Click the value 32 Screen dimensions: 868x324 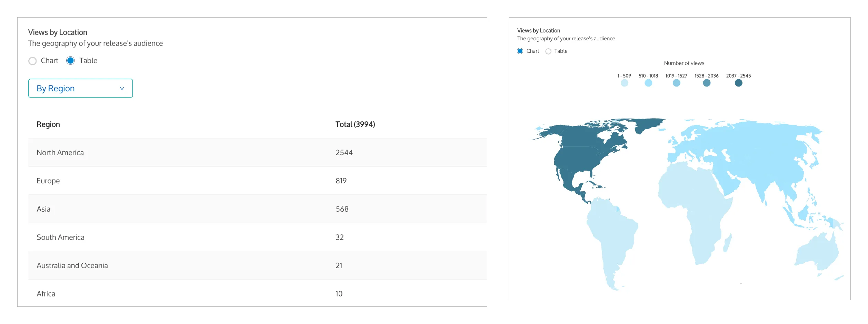[x=340, y=237]
